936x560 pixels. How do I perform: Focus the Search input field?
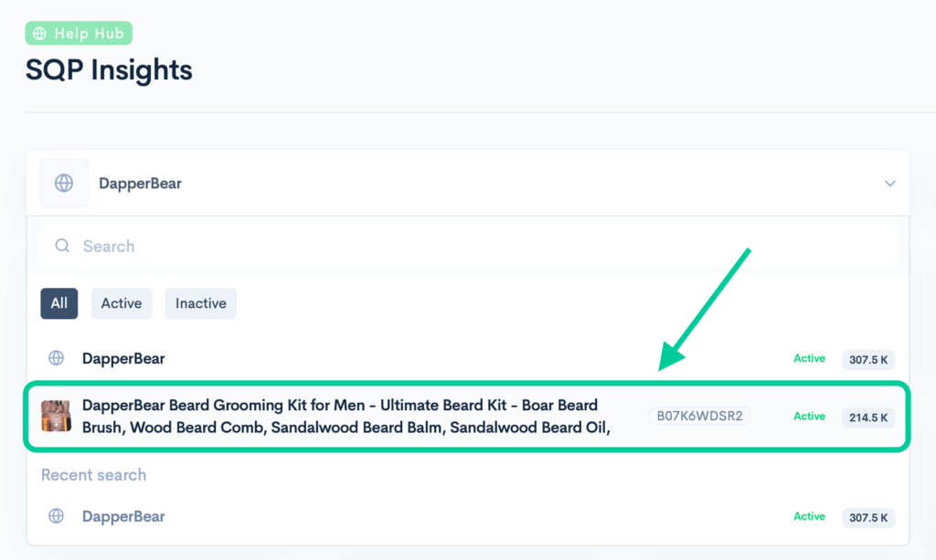tap(468, 246)
